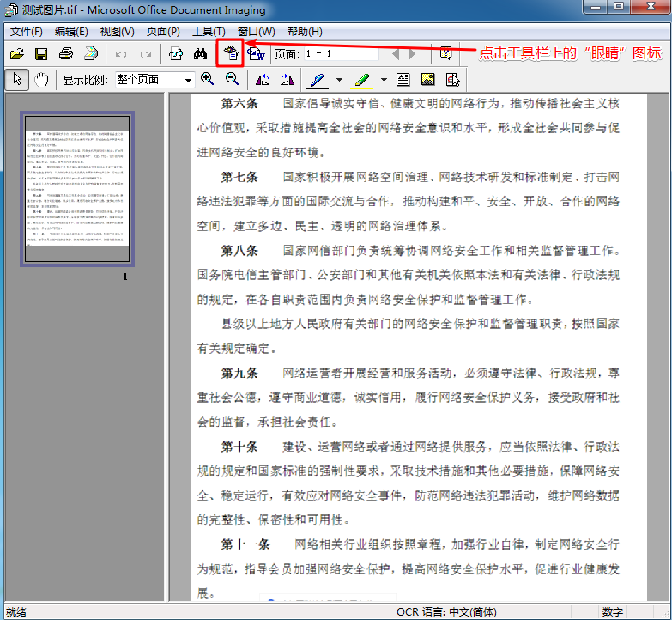
Task: Rotate the page right
Action: point(288,80)
